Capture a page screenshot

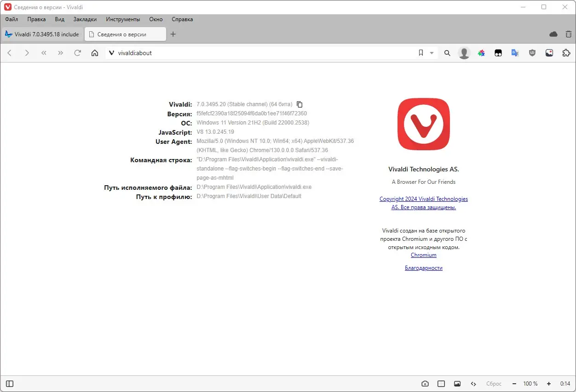tap(425, 383)
